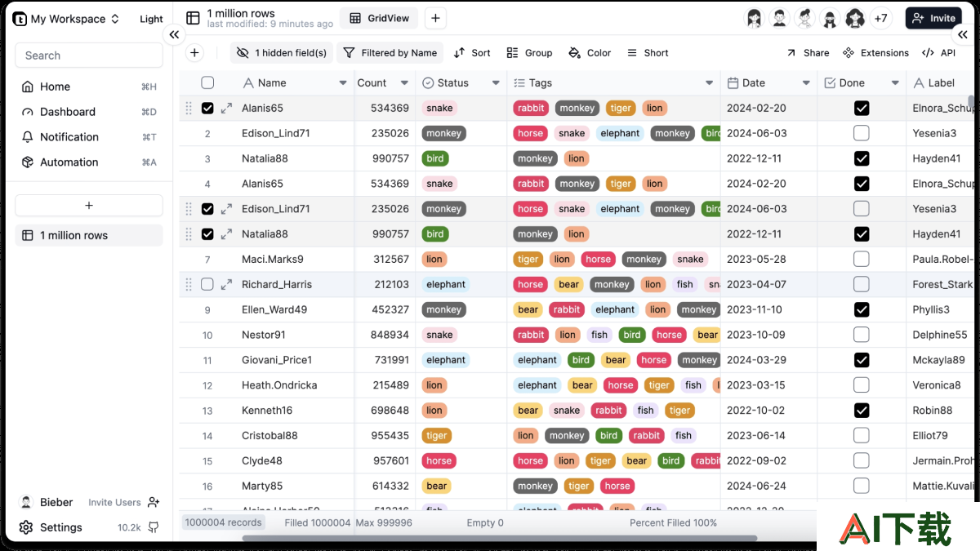Tick the row selection checkbox for Richard_Harris
The width and height of the screenshot is (980, 551).
coord(207,284)
